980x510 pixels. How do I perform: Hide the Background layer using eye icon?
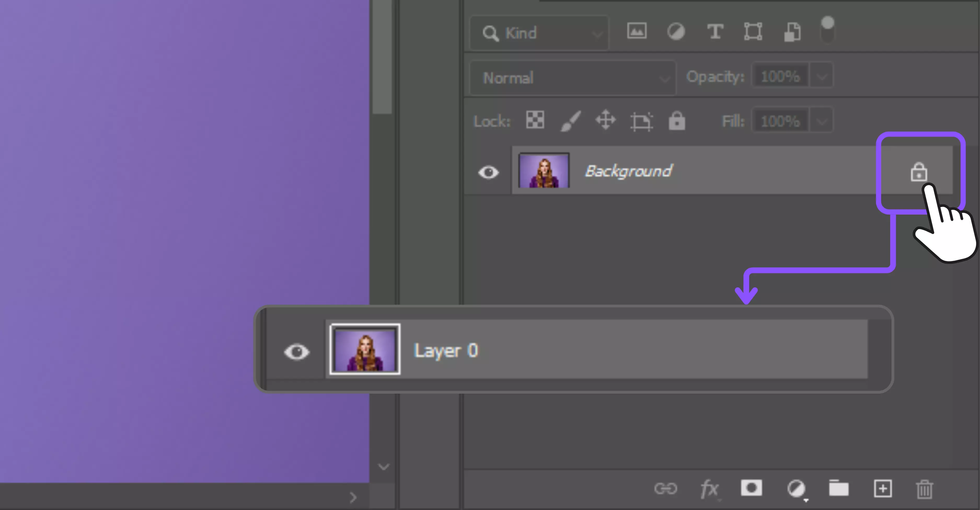tap(489, 172)
